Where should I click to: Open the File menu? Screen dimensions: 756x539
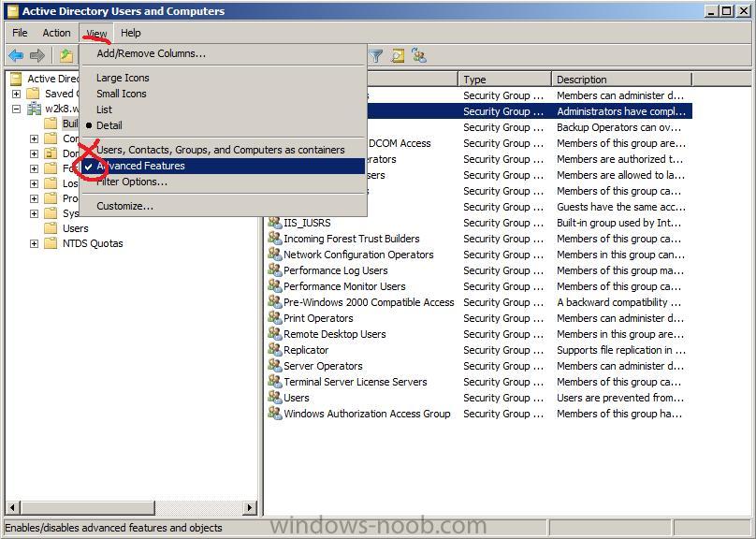(x=20, y=33)
